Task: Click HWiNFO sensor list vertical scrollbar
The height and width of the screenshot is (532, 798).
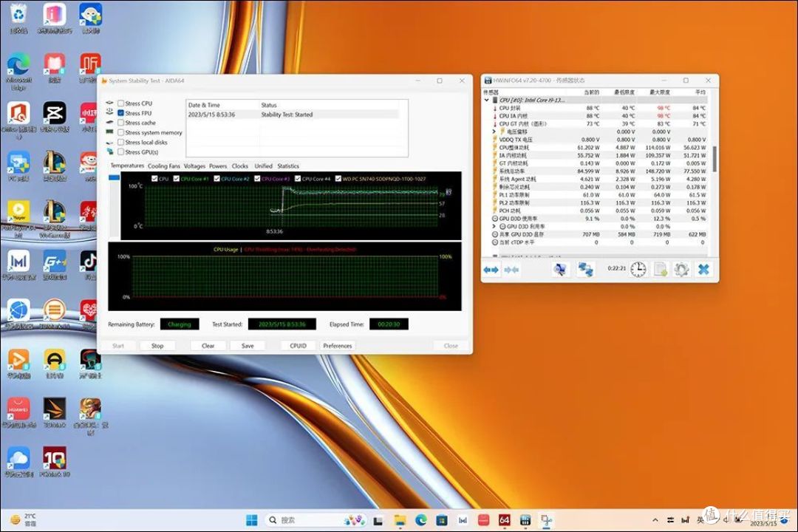Action: pyautogui.click(x=714, y=159)
